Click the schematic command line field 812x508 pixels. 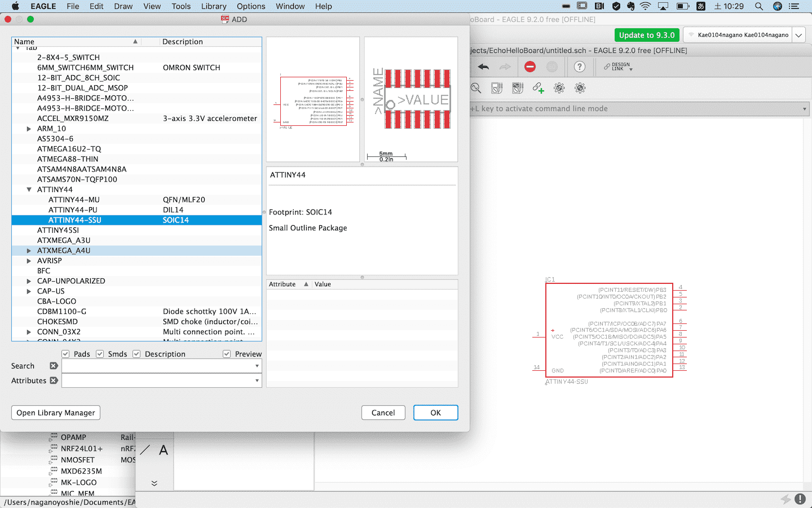(x=640, y=109)
